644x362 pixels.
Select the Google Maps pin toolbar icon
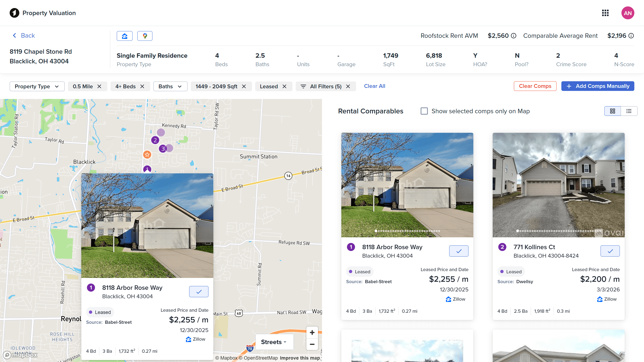click(x=145, y=36)
